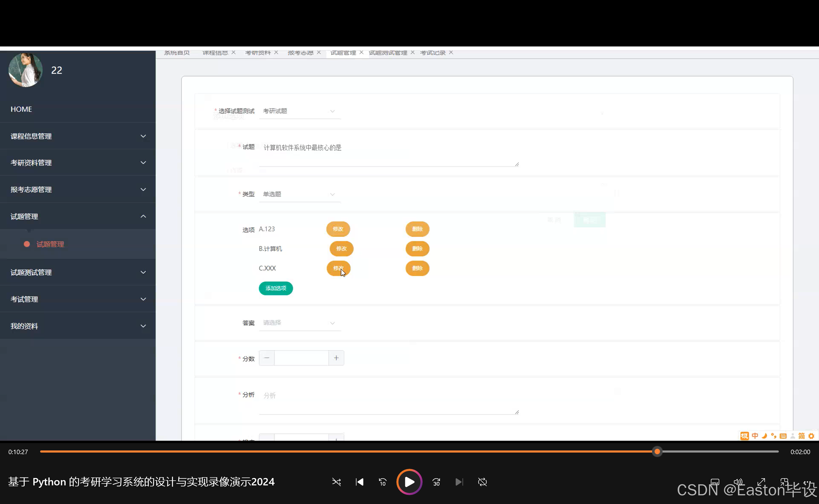The height and width of the screenshot is (504, 819).
Task: Close the 试题测试管理 tab
Action: pyautogui.click(x=412, y=53)
